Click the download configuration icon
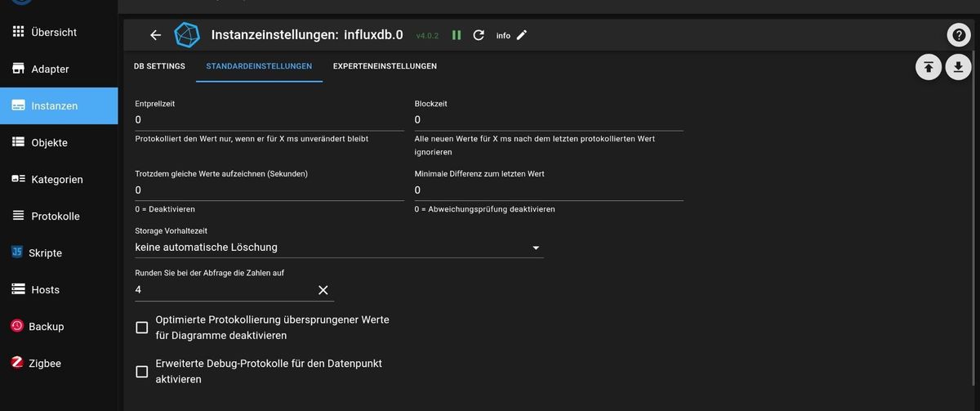Image resolution: width=980 pixels, height=411 pixels. coord(958,67)
